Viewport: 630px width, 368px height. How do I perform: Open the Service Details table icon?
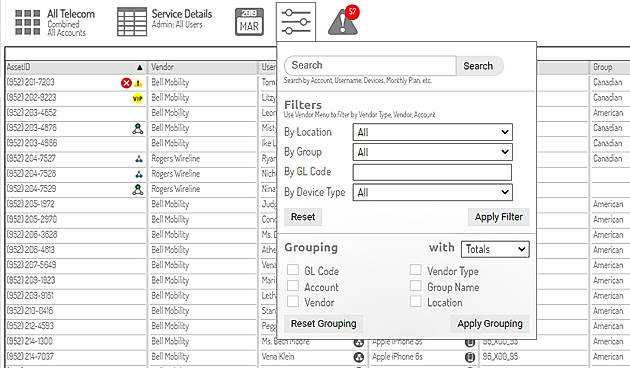coord(132,22)
